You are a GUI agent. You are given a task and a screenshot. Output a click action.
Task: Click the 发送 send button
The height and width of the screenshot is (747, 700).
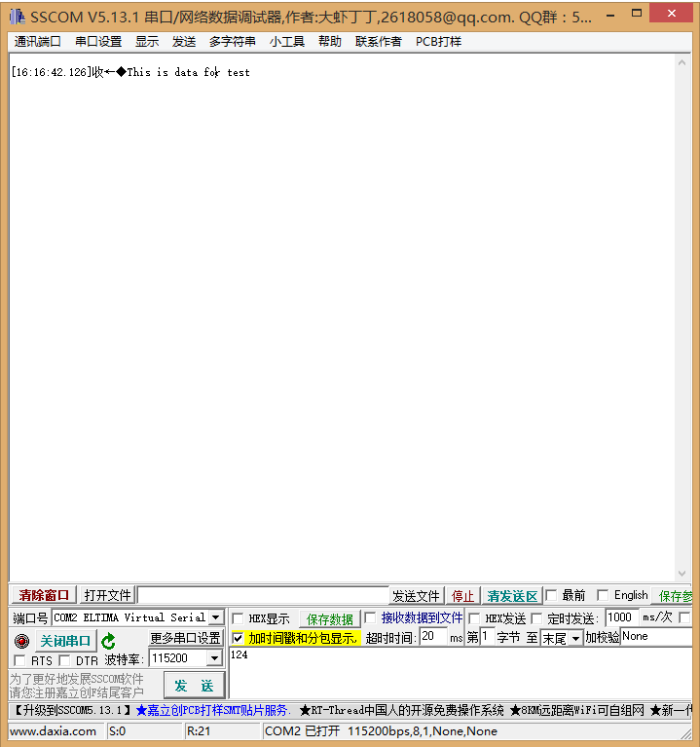(194, 686)
